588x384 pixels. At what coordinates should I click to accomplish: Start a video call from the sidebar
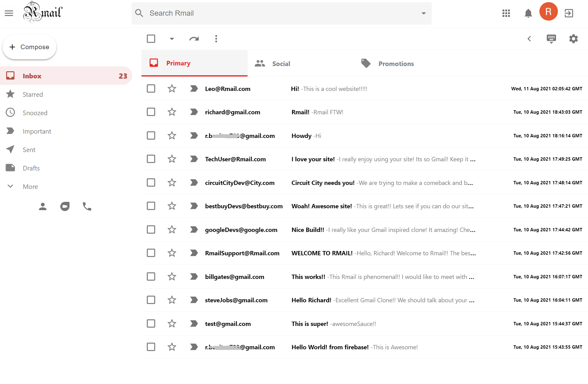pyautogui.click(x=65, y=206)
